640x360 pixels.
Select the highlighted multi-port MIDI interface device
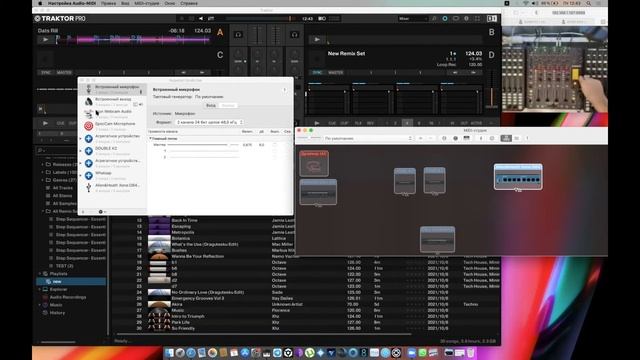coord(518,177)
